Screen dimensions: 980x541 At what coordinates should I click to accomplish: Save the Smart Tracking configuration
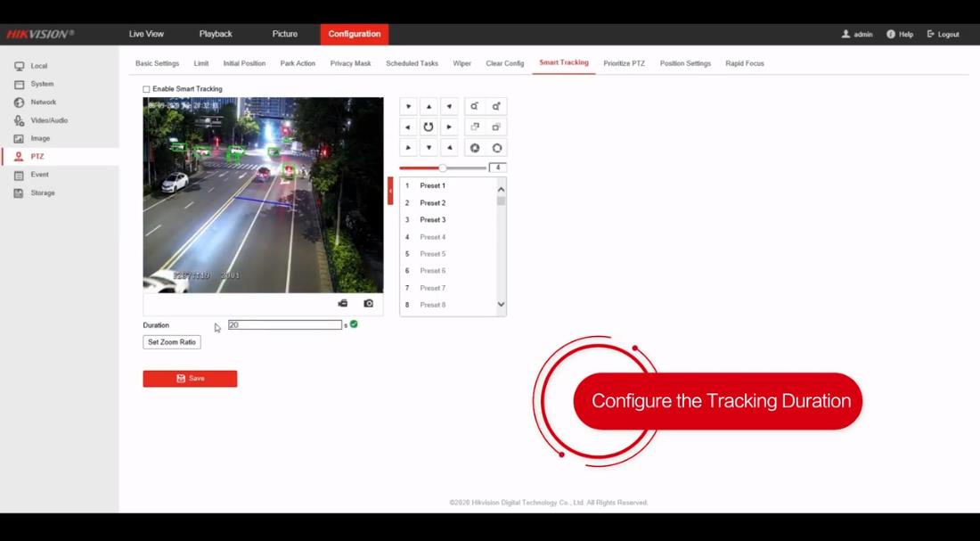click(189, 378)
